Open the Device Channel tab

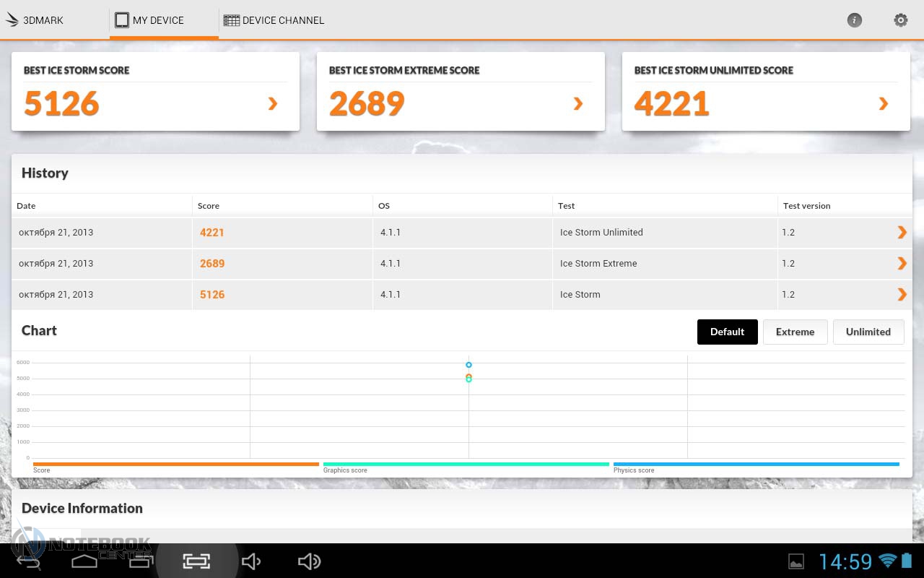click(274, 20)
